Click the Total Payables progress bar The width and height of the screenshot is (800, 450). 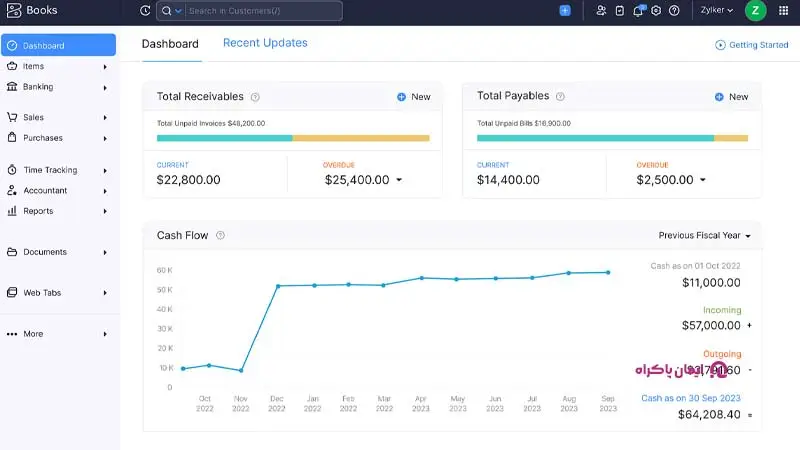tap(612, 138)
